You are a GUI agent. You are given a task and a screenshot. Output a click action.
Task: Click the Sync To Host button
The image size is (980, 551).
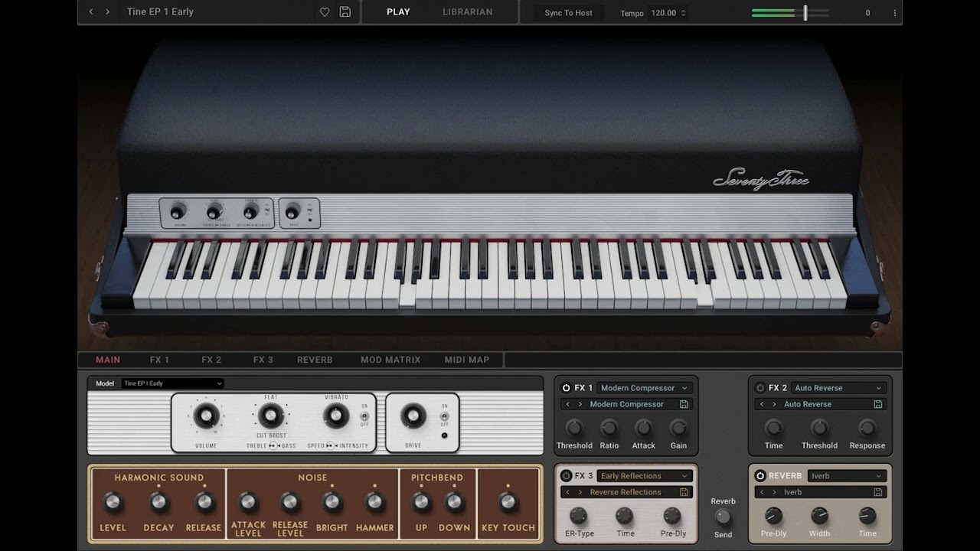point(568,13)
